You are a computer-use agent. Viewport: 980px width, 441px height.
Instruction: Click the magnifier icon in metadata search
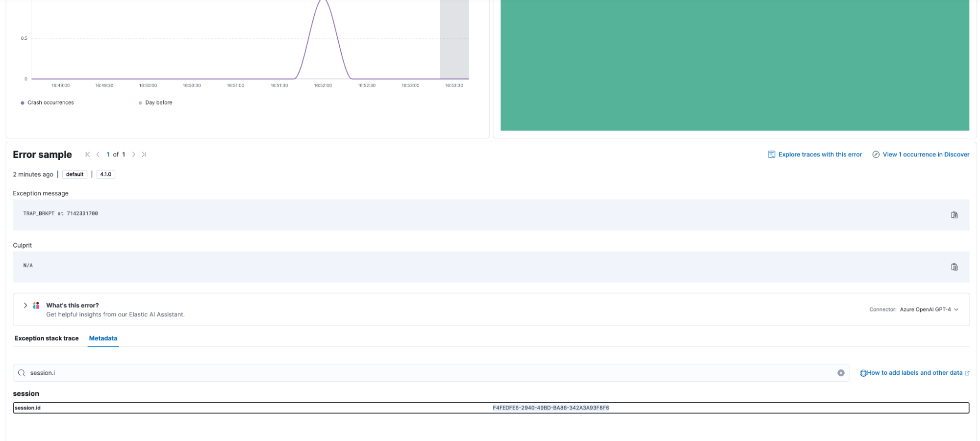22,373
